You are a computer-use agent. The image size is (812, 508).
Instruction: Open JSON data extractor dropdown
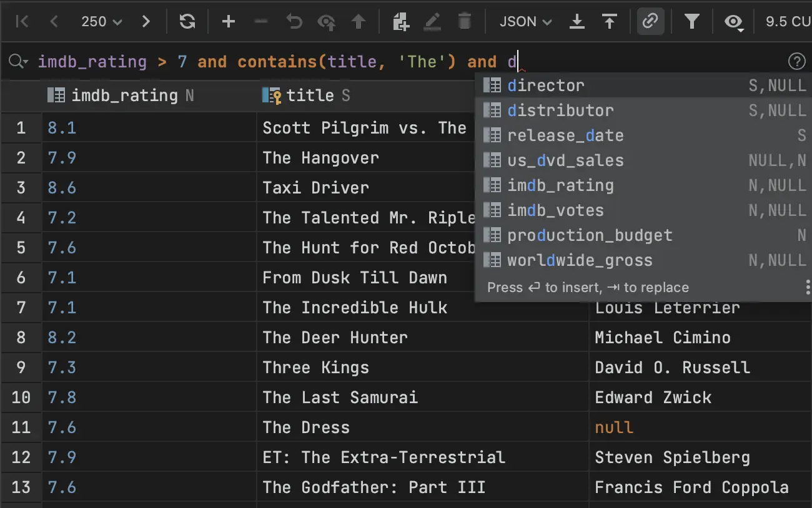tap(526, 22)
